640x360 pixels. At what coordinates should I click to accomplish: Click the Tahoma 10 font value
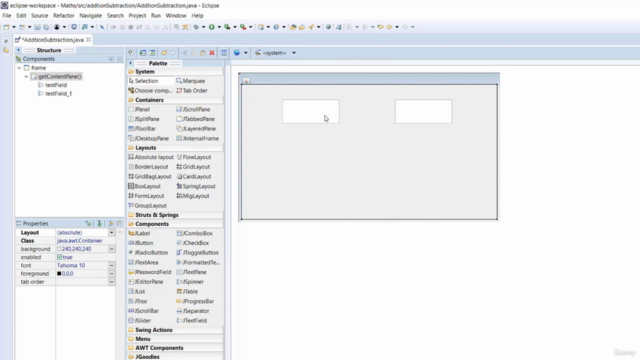tap(71, 265)
